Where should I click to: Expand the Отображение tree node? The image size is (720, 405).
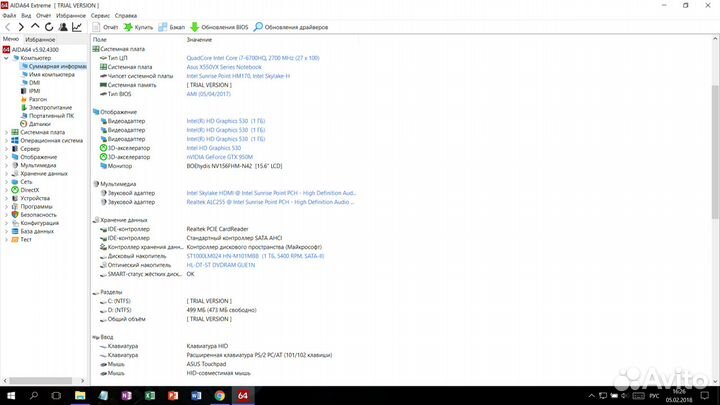6,157
